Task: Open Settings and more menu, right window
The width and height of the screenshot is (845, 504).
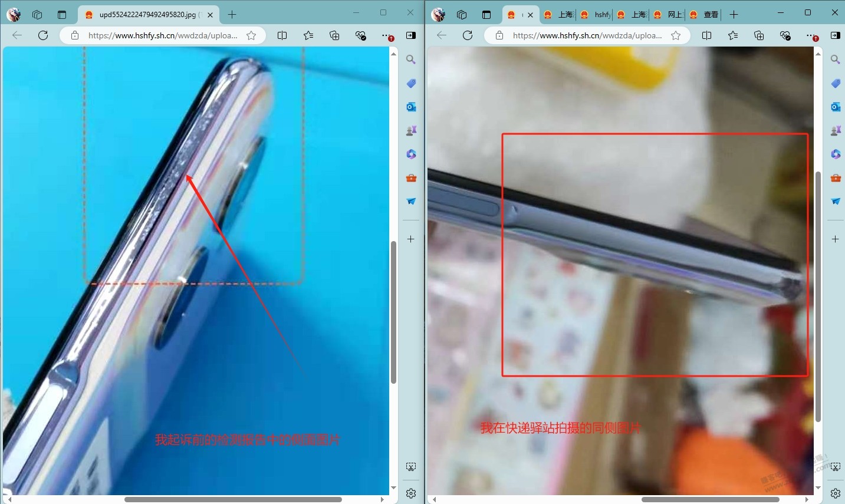Action: [x=811, y=35]
